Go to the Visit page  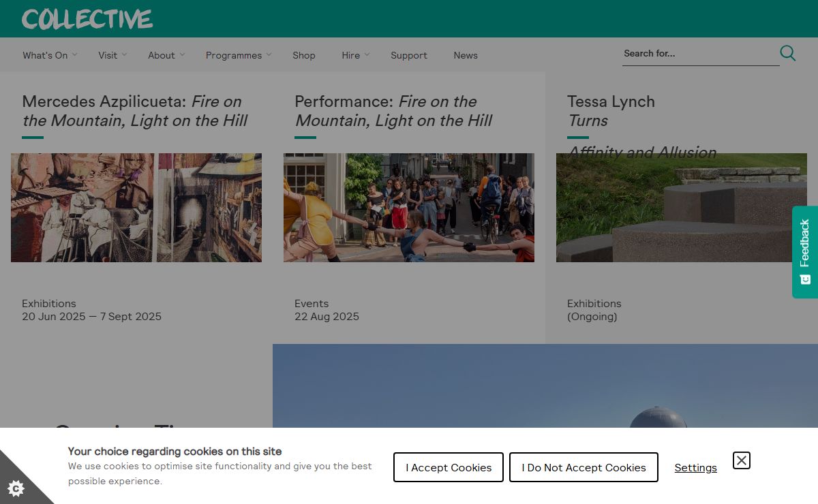tap(108, 55)
